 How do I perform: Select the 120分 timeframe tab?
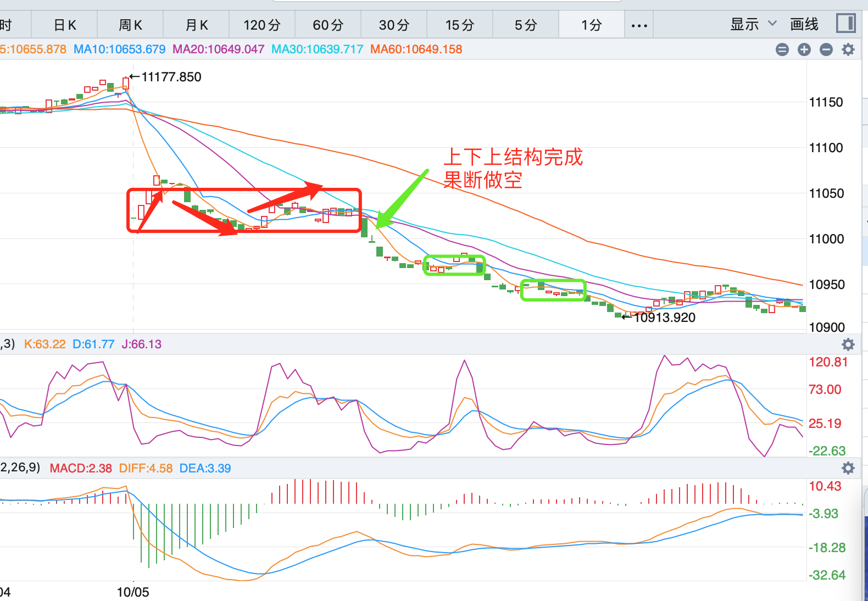[262, 25]
